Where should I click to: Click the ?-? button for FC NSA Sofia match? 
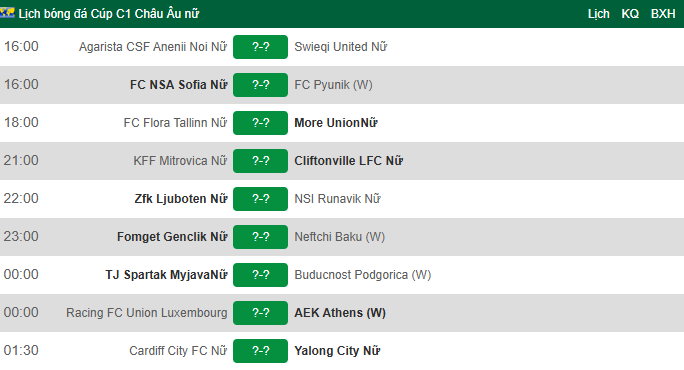260,85
